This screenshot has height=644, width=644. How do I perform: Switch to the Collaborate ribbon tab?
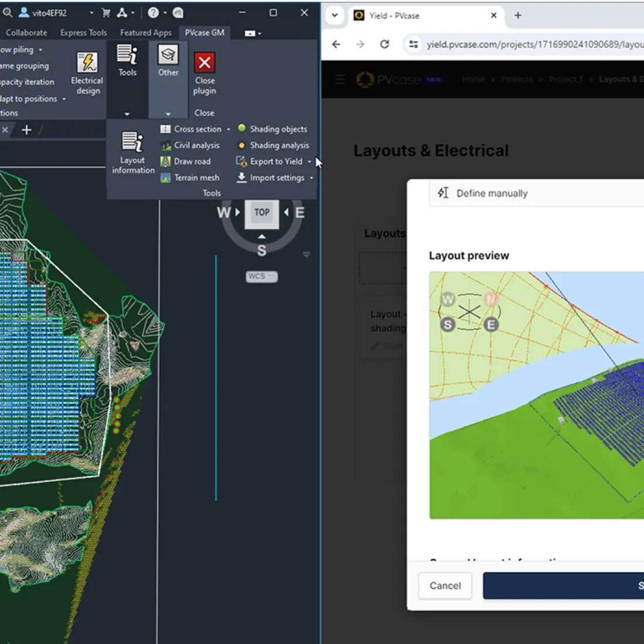coord(26,32)
